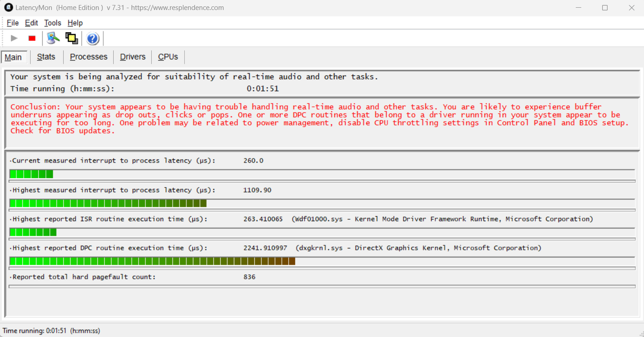The image size is (644, 337).
Task: Select the Main tab
Action: 13,57
